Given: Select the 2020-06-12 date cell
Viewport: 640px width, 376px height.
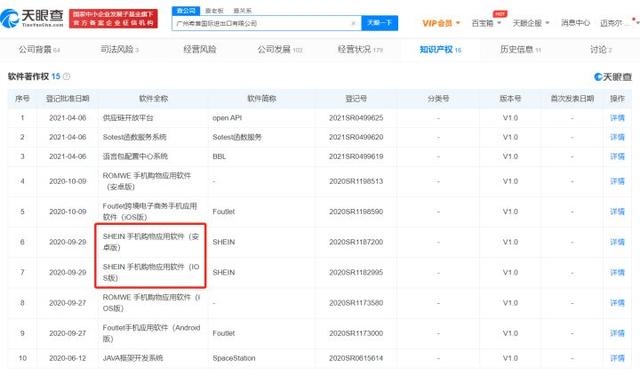Looking at the screenshot, I should (x=68, y=358).
